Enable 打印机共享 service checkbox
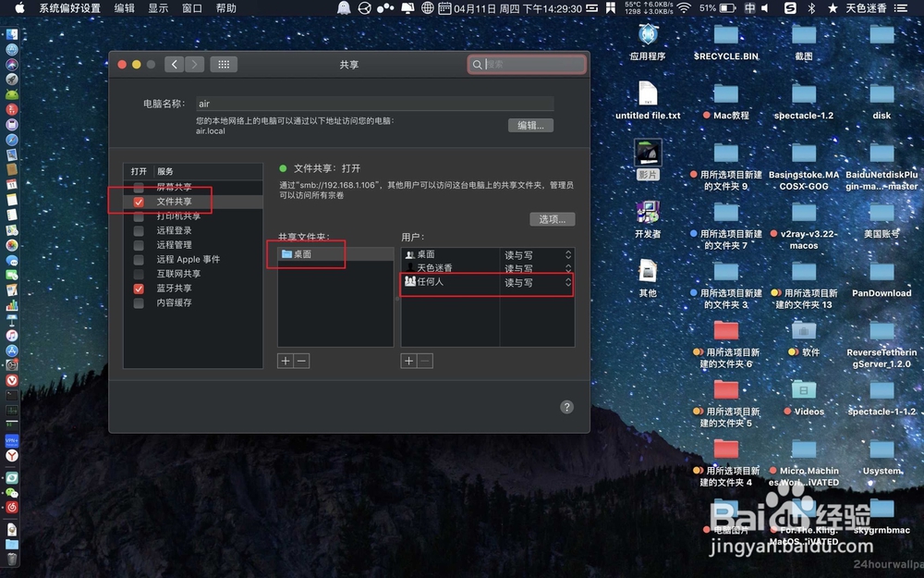This screenshot has height=578, width=924. point(139,215)
